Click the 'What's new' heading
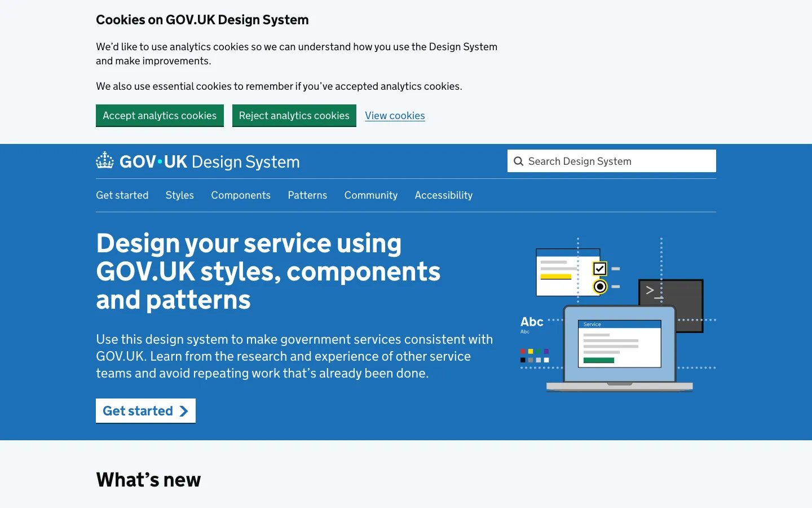Screen dimensions: 812x508 (x=148, y=480)
